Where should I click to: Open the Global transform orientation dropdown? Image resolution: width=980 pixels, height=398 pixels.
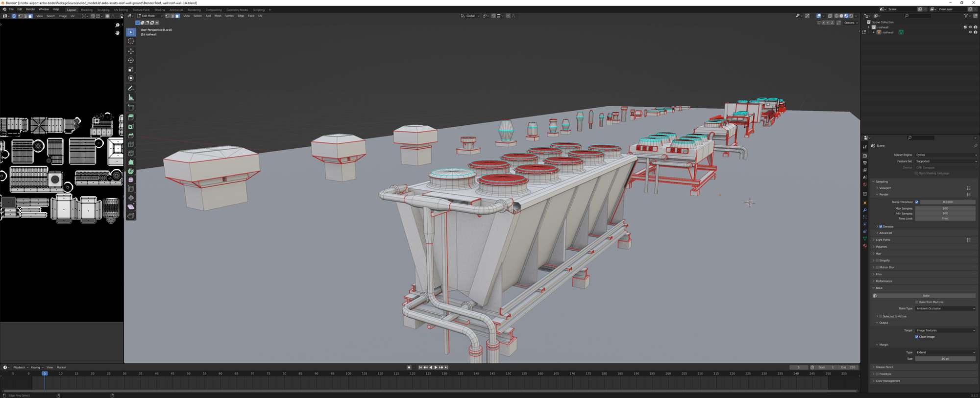[469, 16]
